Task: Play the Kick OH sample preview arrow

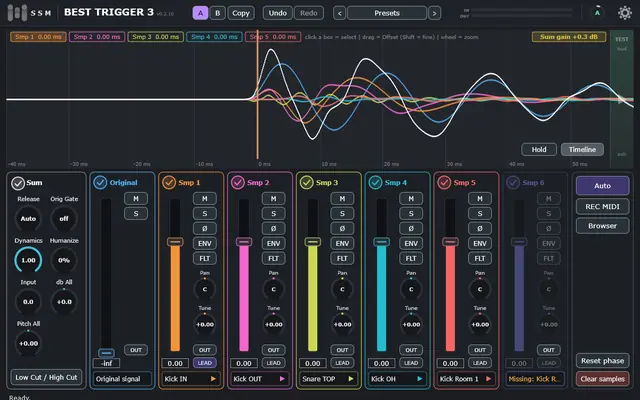Action: pos(420,379)
